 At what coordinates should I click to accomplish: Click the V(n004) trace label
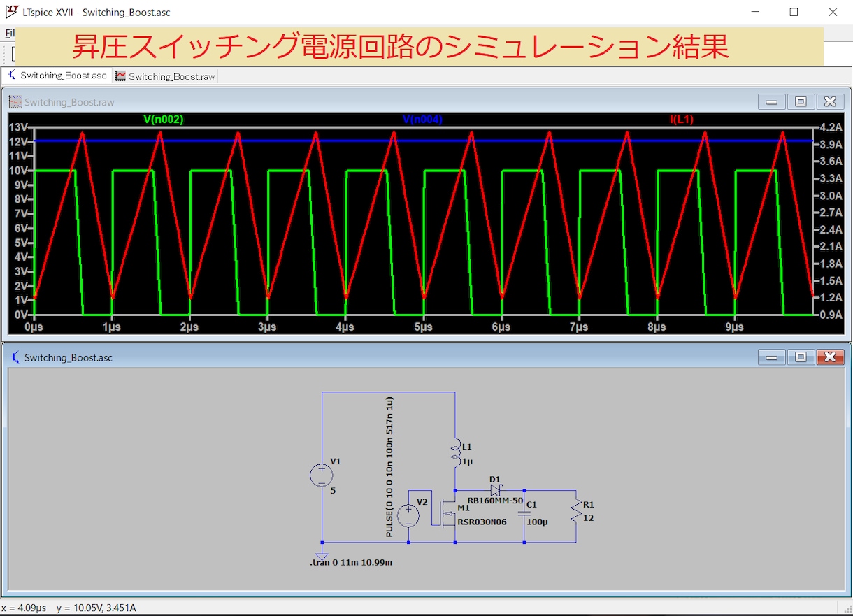tap(422, 120)
